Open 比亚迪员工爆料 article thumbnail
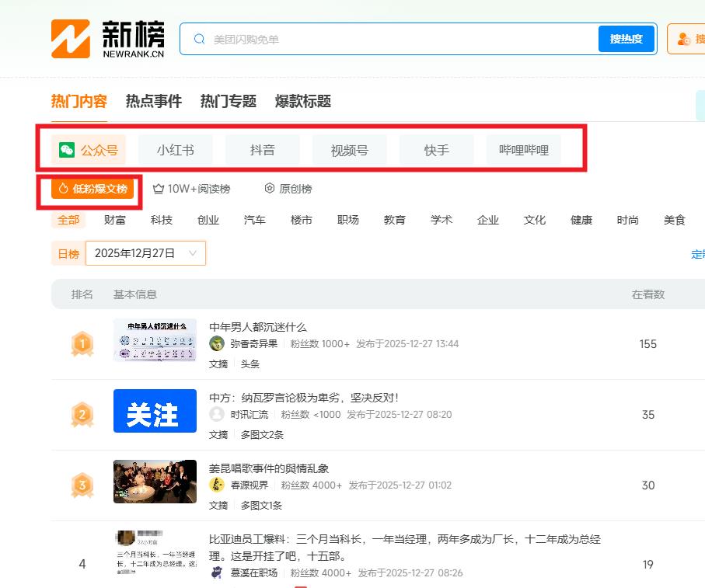 click(155, 553)
